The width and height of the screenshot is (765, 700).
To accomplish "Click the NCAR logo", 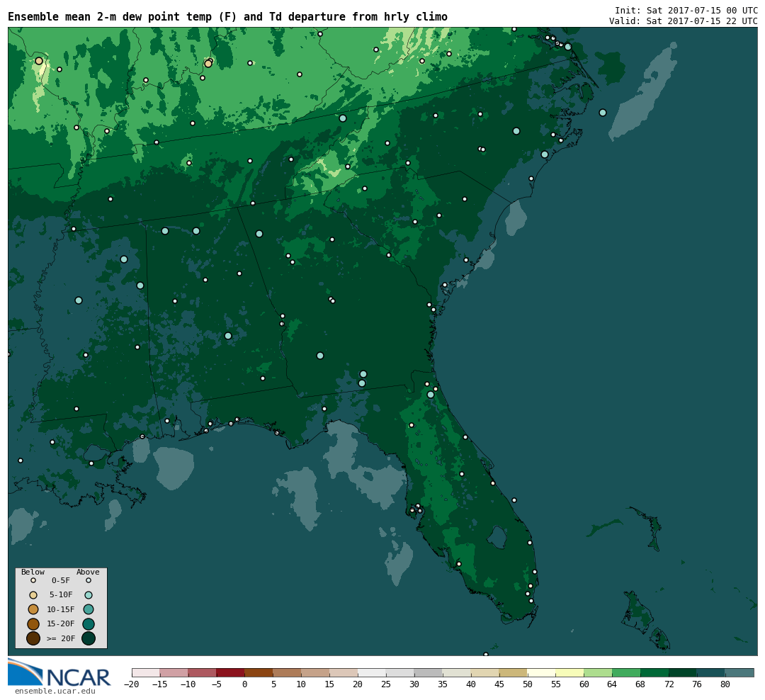I will click(x=59, y=672).
